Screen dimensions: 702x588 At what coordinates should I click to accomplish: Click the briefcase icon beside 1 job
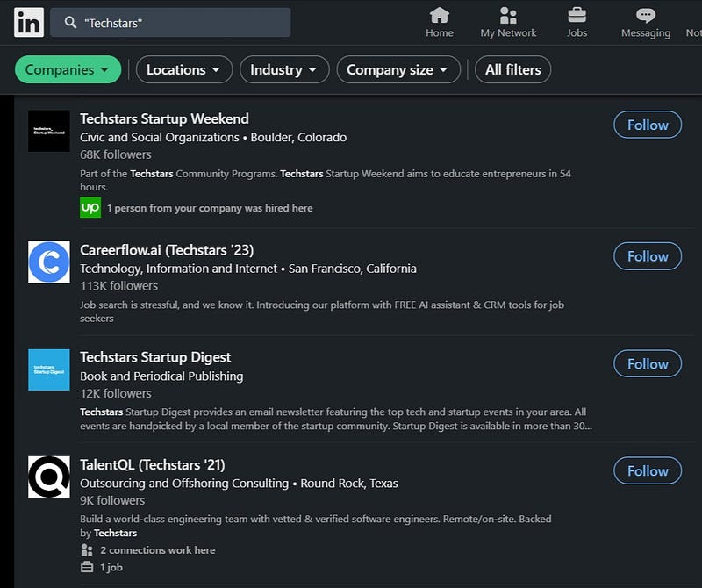pos(87,567)
